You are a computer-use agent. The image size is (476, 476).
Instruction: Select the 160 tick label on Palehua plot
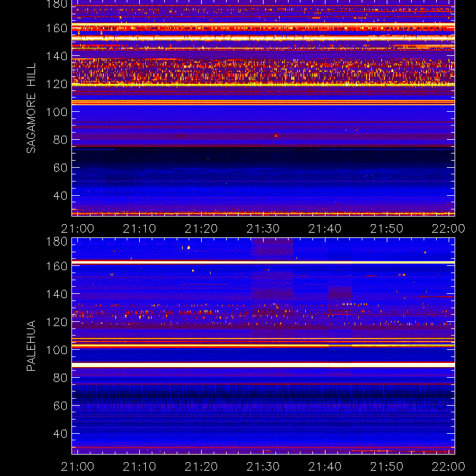coord(57,266)
